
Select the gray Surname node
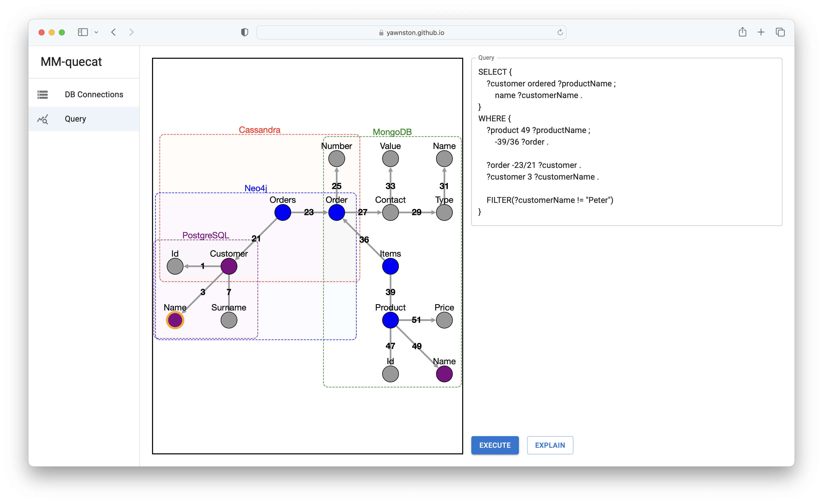coord(229,320)
